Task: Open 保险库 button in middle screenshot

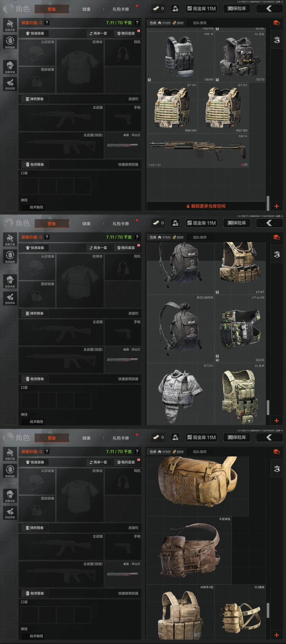Action: pyautogui.click(x=237, y=223)
